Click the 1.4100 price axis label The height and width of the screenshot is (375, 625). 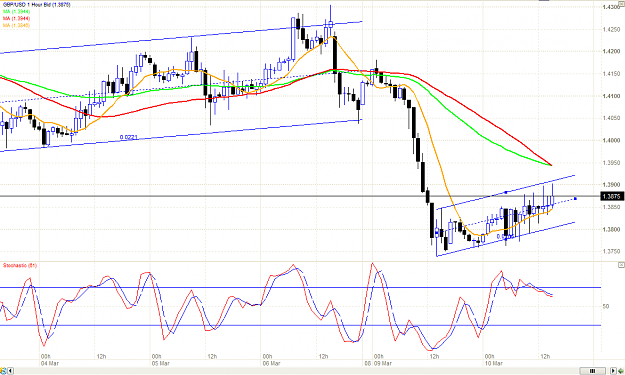612,96
